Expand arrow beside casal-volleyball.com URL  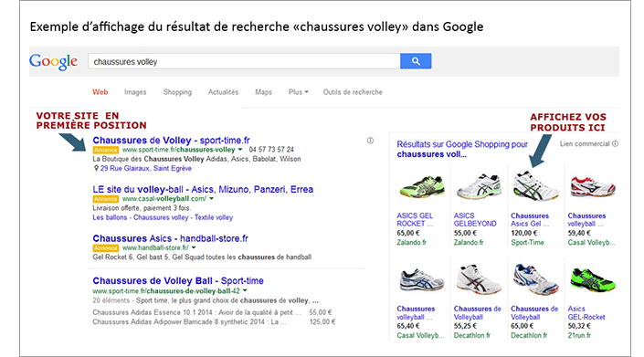click(212, 199)
